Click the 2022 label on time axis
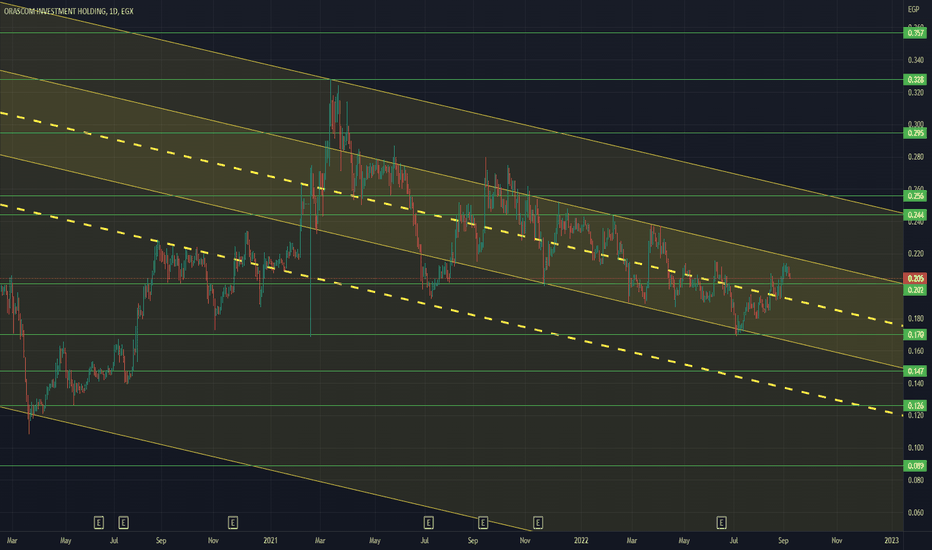Viewport: 932px width, 550px height. [x=581, y=540]
